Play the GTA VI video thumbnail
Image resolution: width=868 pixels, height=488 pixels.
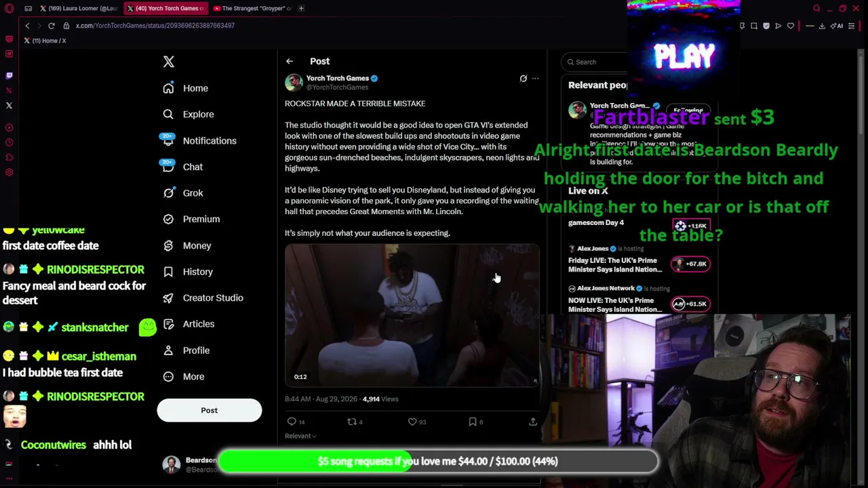412,315
